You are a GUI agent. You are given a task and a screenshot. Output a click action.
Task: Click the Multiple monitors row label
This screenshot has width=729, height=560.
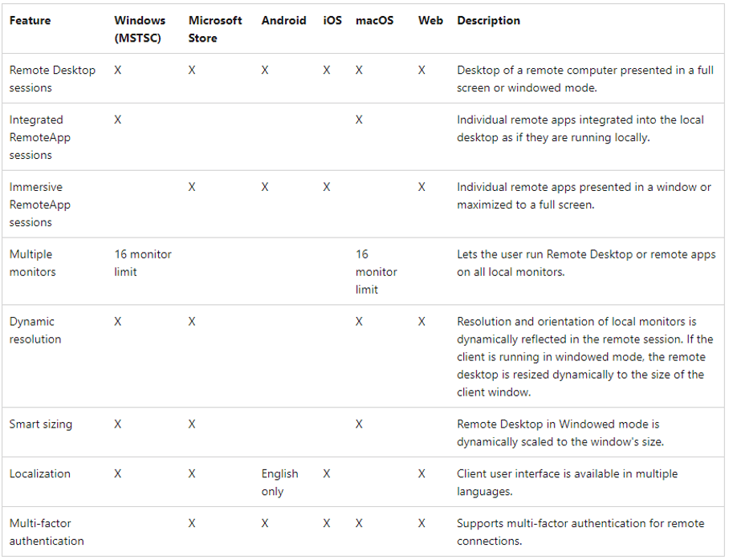click(x=33, y=263)
